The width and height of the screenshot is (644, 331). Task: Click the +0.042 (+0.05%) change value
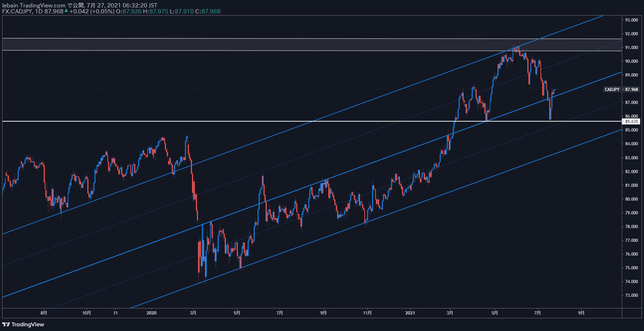click(92, 11)
